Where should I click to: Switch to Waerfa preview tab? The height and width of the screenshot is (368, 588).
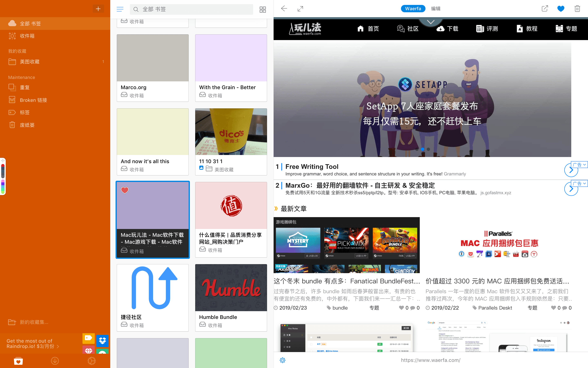point(413,9)
